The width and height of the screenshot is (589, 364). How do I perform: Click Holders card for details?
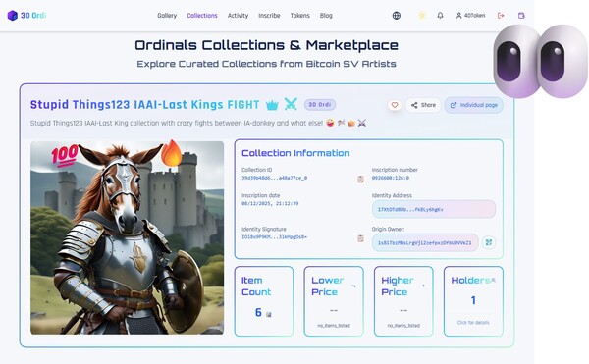pyautogui.click(x=473, y=301)
